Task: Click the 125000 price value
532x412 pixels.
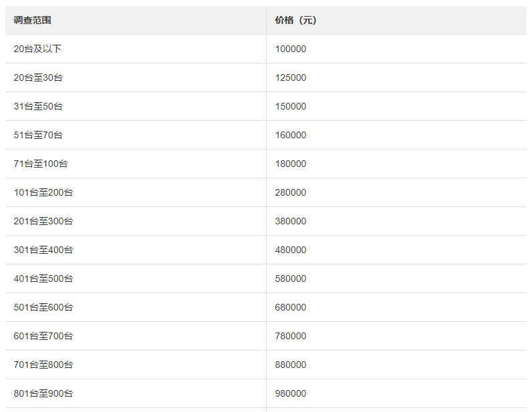Action: click(x=291, y=77)
